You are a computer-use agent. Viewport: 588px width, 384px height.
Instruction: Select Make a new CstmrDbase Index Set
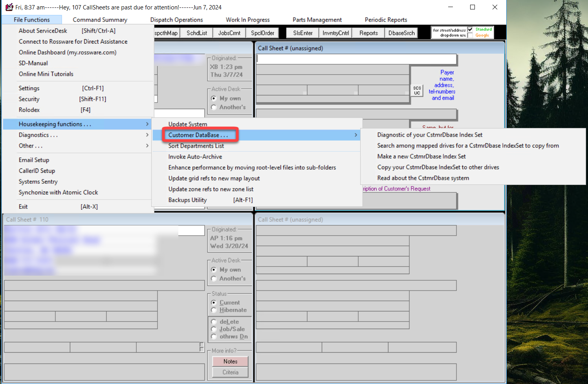pos(421,156)
